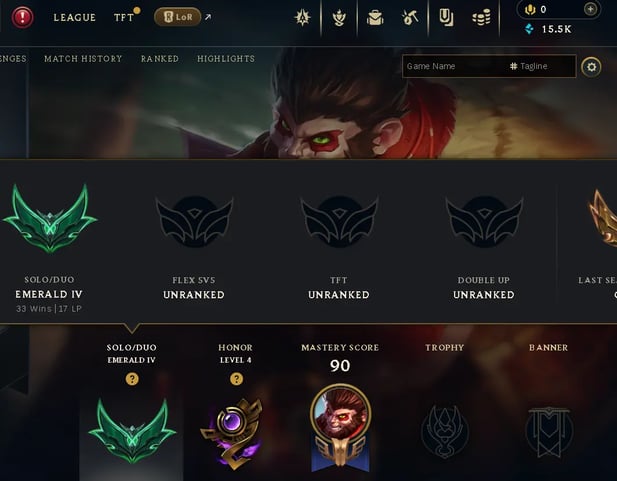617x481 pixels.
Task: Open the Store coins icon
Action: pos(481,18)
